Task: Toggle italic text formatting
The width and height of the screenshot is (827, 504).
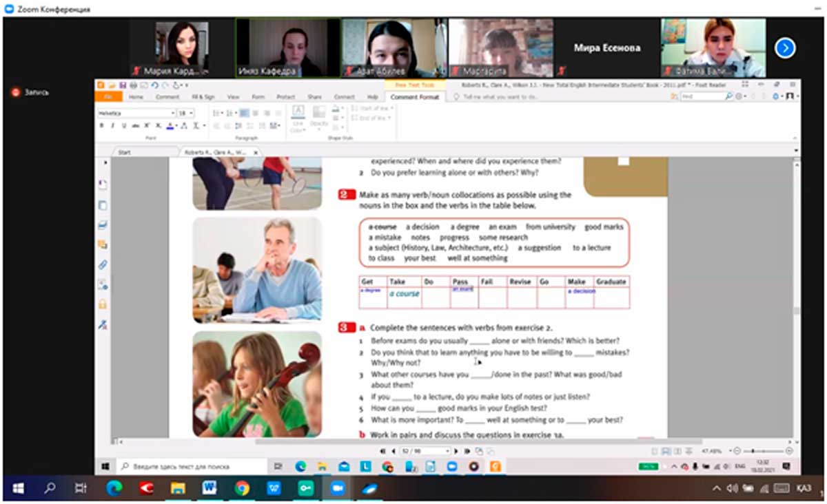Action: click(x=112, y=126)
